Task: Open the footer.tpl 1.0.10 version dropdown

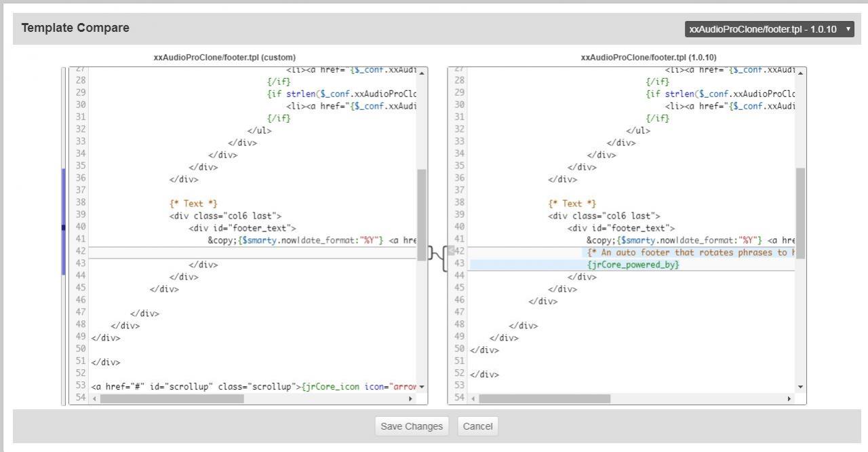Action: click(769, 29)
